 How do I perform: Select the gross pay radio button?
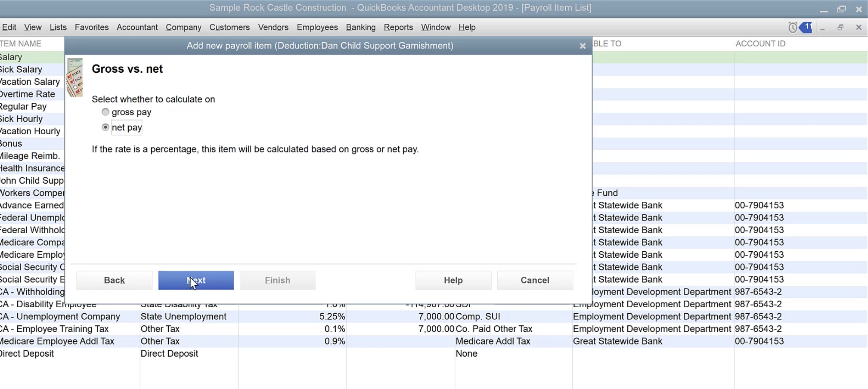click(x=105, y=112)
